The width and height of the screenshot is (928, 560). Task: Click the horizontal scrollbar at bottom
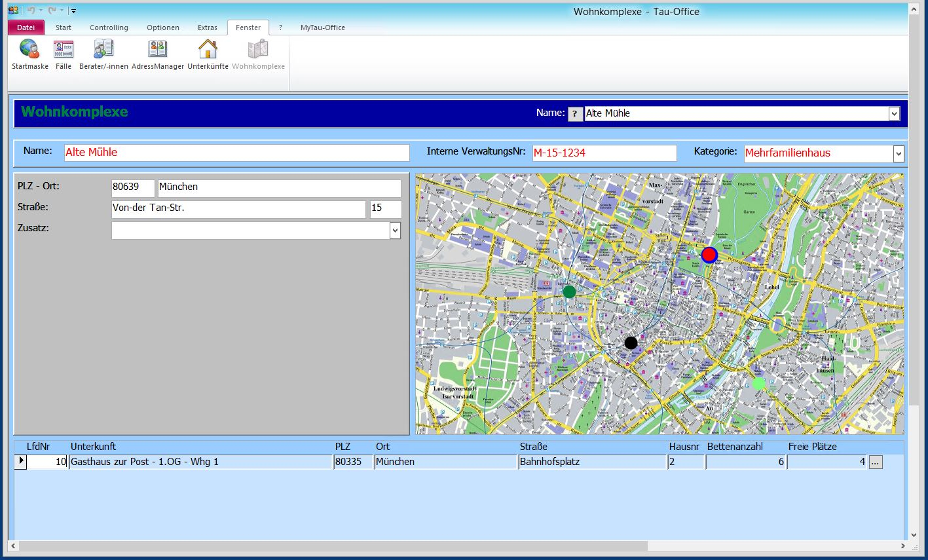(x=327, y=546)
